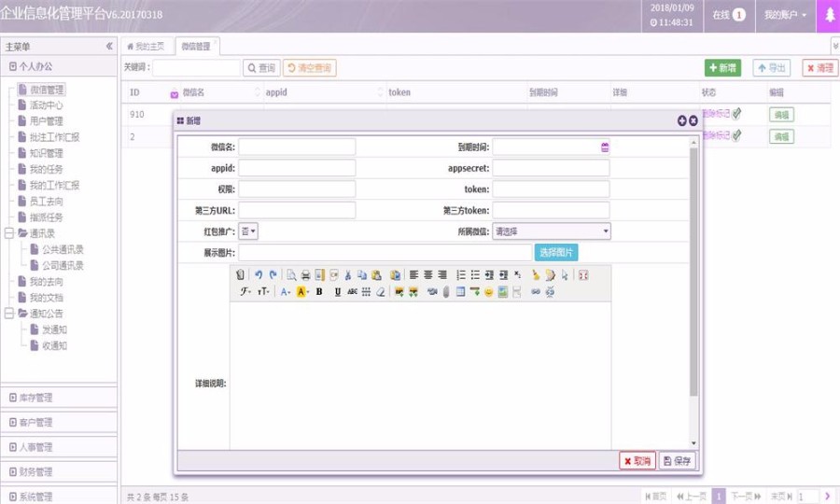Screen dimensions: 840x504
Task: Apply bold formatting
Action: pos(319,292)
